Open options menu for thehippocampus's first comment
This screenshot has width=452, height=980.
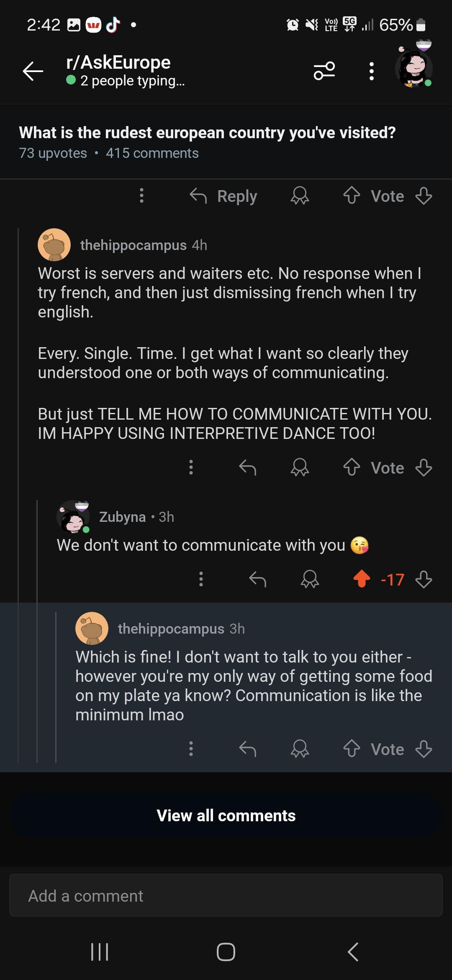pyautogui.click(x=191, y=467)
